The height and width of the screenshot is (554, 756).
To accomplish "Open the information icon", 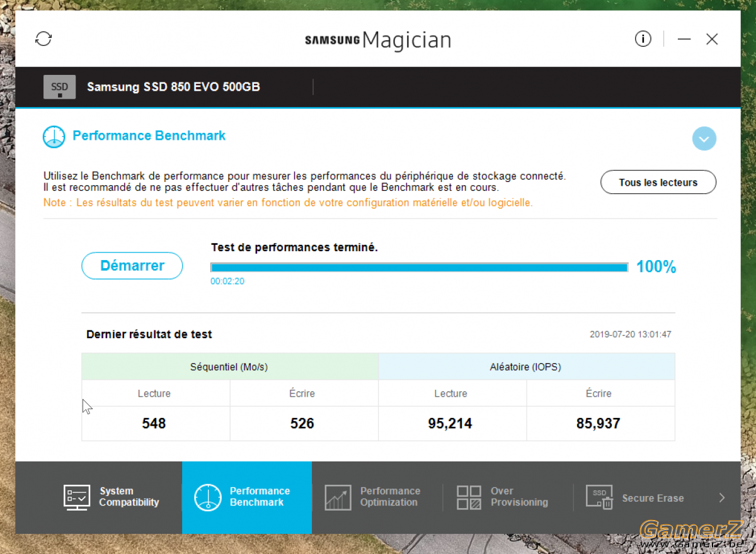I will click(643, 39).
